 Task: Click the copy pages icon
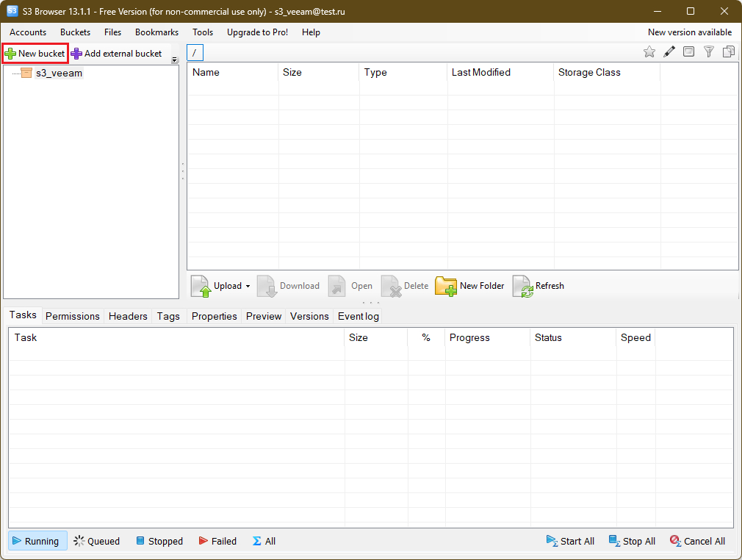point(729,51)
